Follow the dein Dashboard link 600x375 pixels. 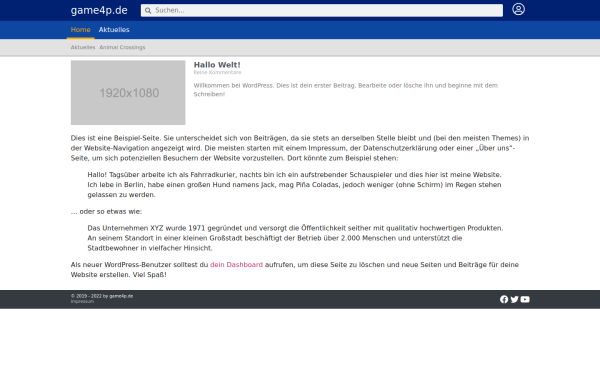click(x=236, y=265)
